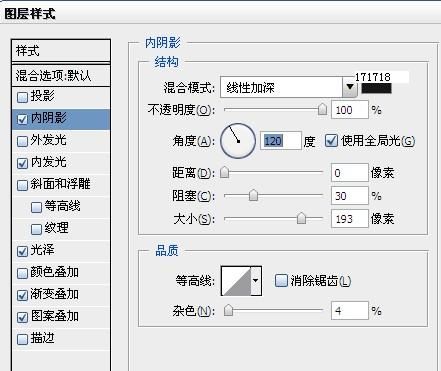Click the contour curve thumbnail in 品质
This screenshot has width=441, height=371.
pos(236,281)
